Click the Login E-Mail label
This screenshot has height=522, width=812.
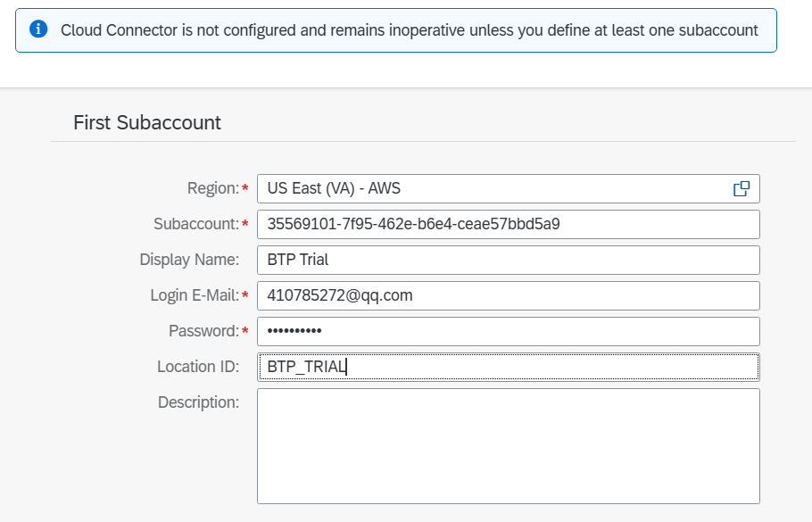tap(195, 295)
